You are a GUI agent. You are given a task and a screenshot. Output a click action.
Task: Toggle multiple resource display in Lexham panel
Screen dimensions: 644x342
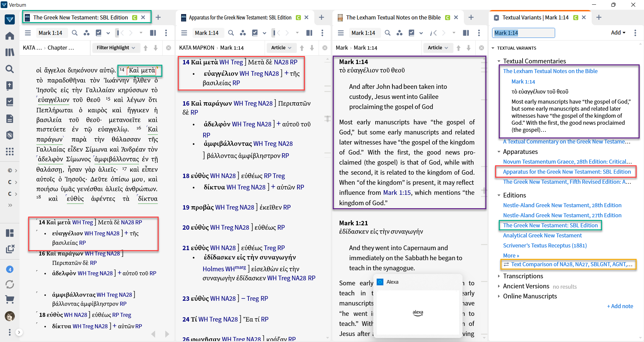tap(466, 33)
